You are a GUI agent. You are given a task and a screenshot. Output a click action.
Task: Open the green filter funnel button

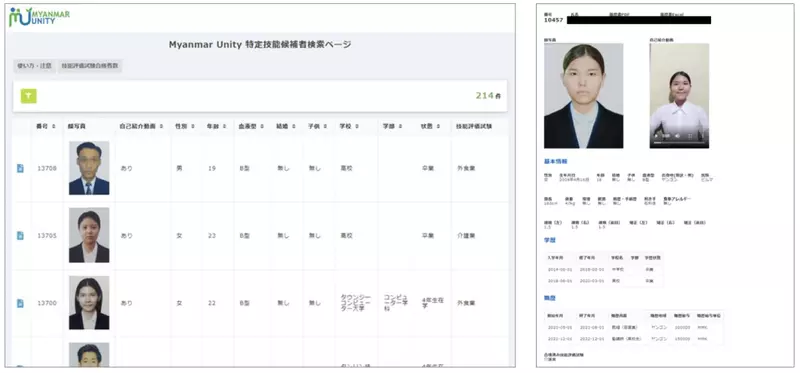pos(29,96)
